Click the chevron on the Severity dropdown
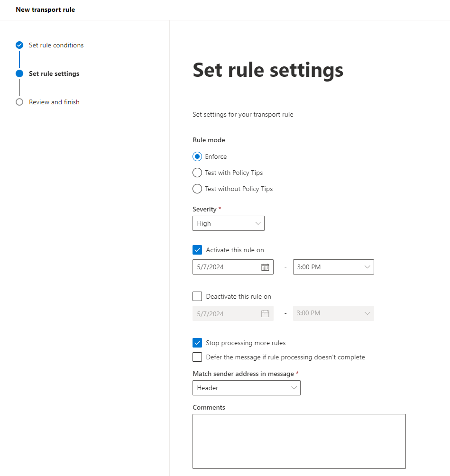 tap(258, 223)
